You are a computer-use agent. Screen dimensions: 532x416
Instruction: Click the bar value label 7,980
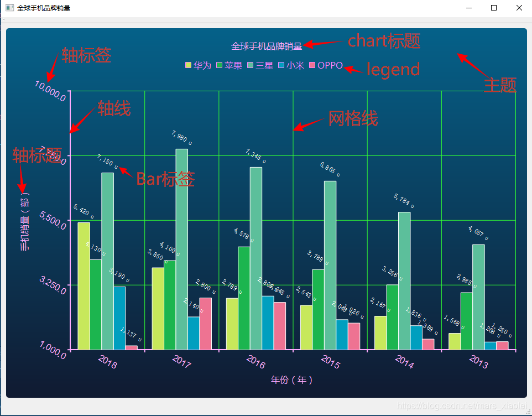pyautogui.click(x=182, y=138)
